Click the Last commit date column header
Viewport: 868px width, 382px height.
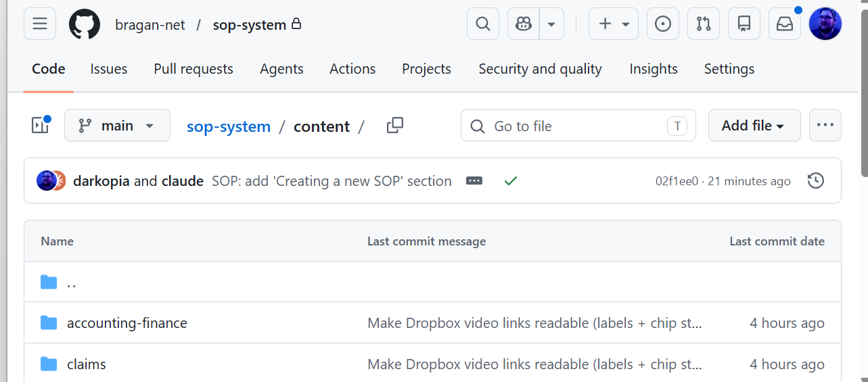click(x=777, y=241)
